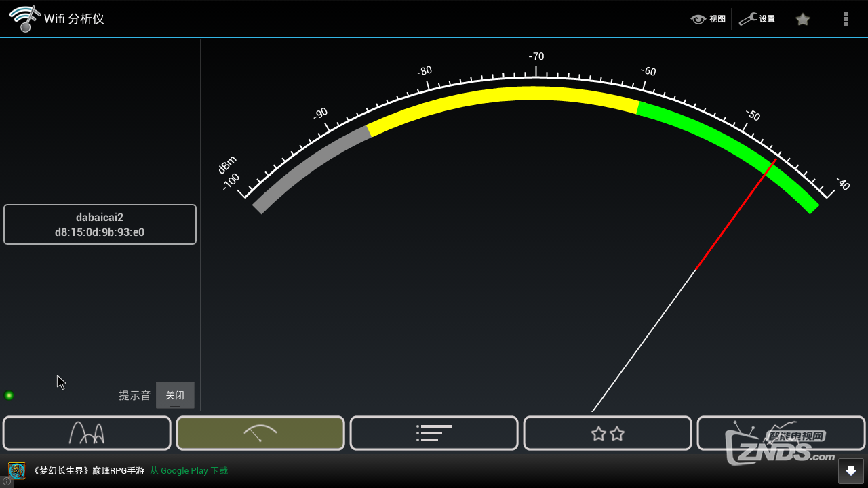Open 设置 settings with wrench icon
The image size is (868, 488).
757,19
